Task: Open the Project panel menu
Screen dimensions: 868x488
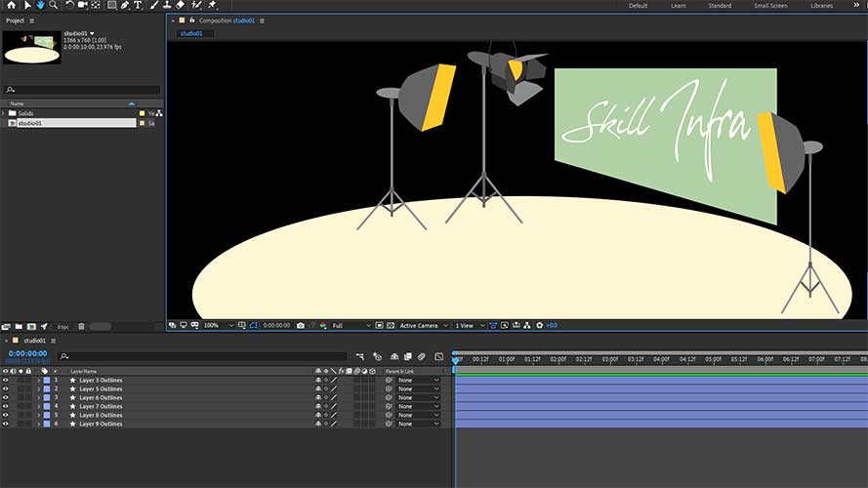Action: coord(31,20)
